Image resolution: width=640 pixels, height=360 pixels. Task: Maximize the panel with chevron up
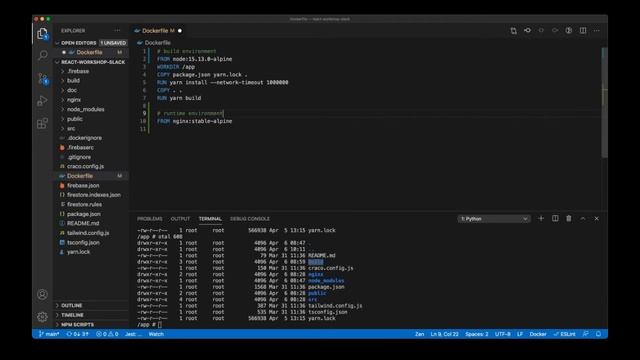pyautogui.click(x=583, y=219)
